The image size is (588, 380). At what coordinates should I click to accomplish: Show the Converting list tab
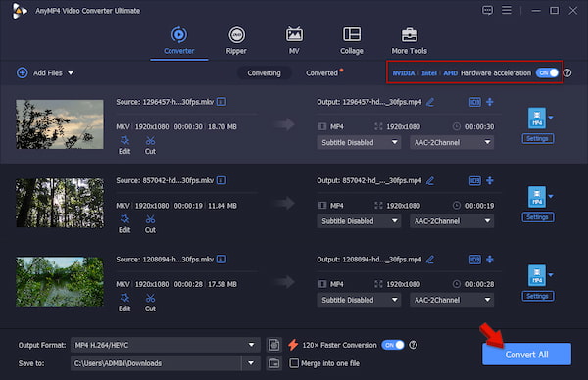point(264,73)
